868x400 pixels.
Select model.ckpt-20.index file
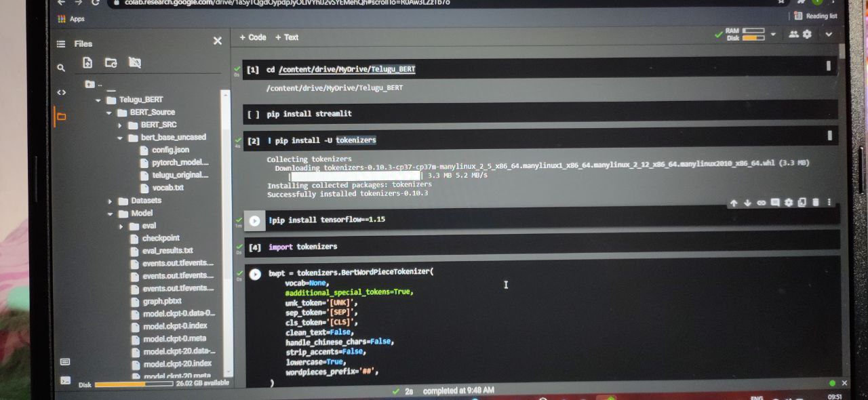point(178,364)
